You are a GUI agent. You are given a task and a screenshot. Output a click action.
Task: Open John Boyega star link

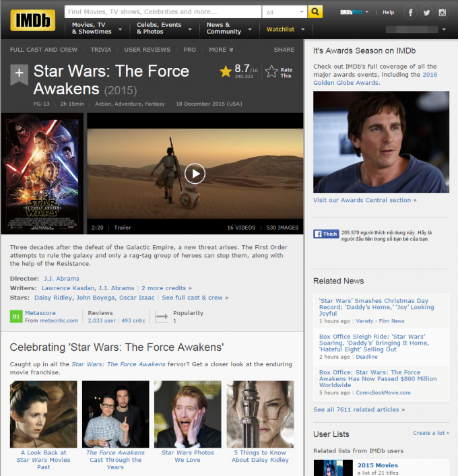pos(96,298)
